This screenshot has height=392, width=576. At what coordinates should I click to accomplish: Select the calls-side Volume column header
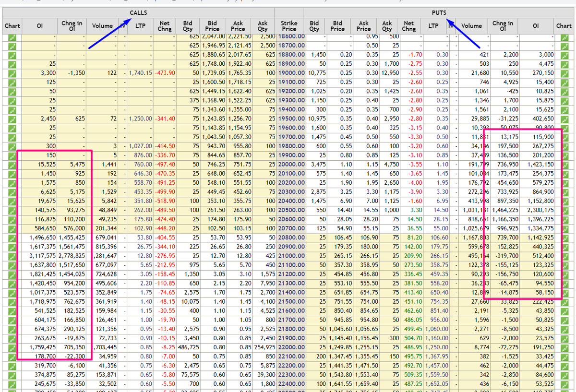tap(102, 25)
